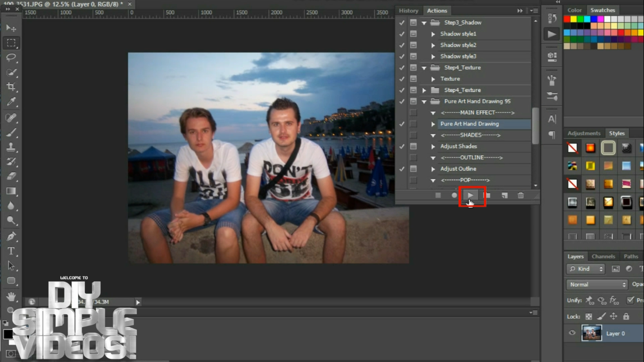Screen dimensions: 644x362
Task: Select the Clone Stamp tool
Action: [x=11, y=147]
